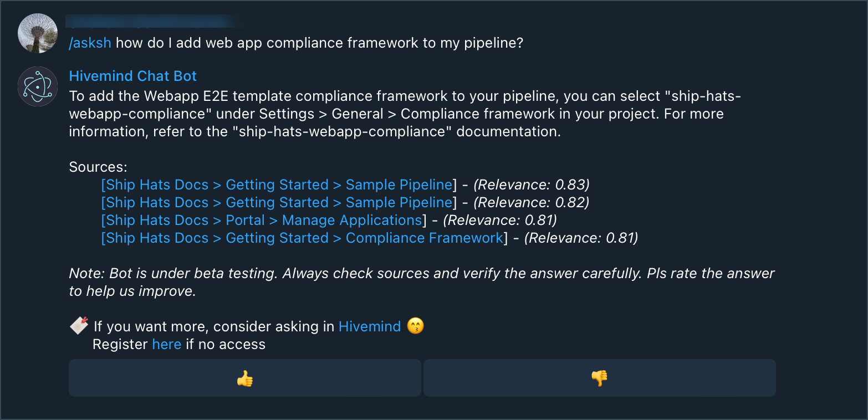The image size is (868, 420).
Task: Click the blurred sender name
Action: (151, 21)
